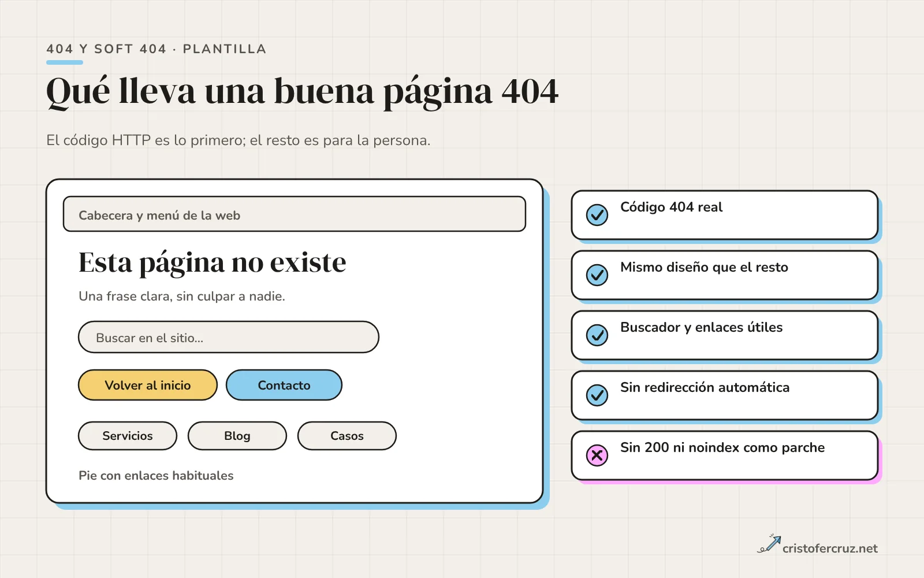Open the Casos pill link
This screenshot has width=924, height=578.
pyautogui.click(x=347, y=436)
